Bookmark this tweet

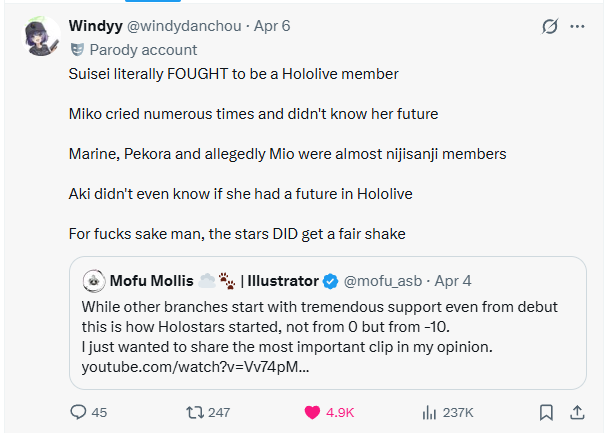(x=546, y=412)
